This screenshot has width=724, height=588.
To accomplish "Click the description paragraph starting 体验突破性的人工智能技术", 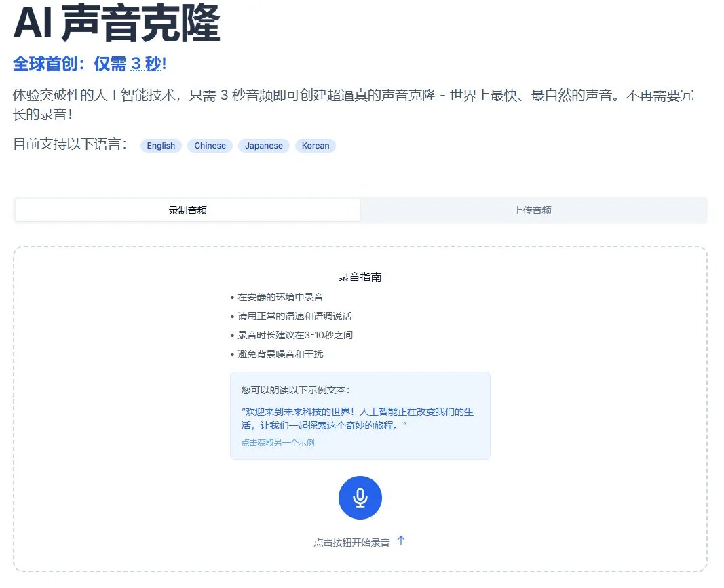I will click(354, 104).
